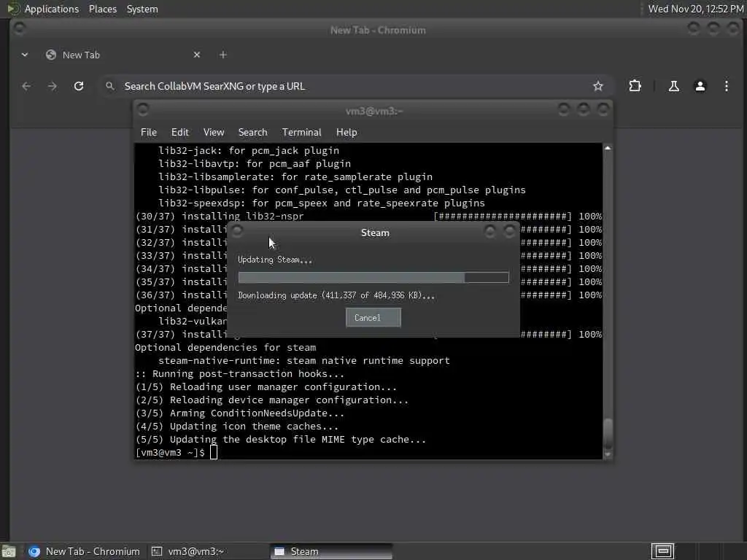This screenshot has width=747, height=560.
Task: Open the terminal Search menu
Action: pyautogui.click(x=252, y=133)
